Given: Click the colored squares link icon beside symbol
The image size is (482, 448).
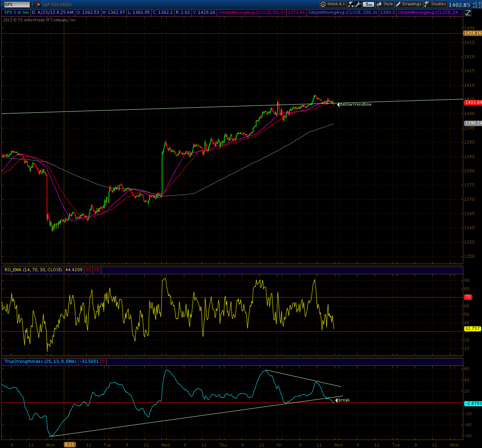Looking at the screenshot, I should (38, 5).
